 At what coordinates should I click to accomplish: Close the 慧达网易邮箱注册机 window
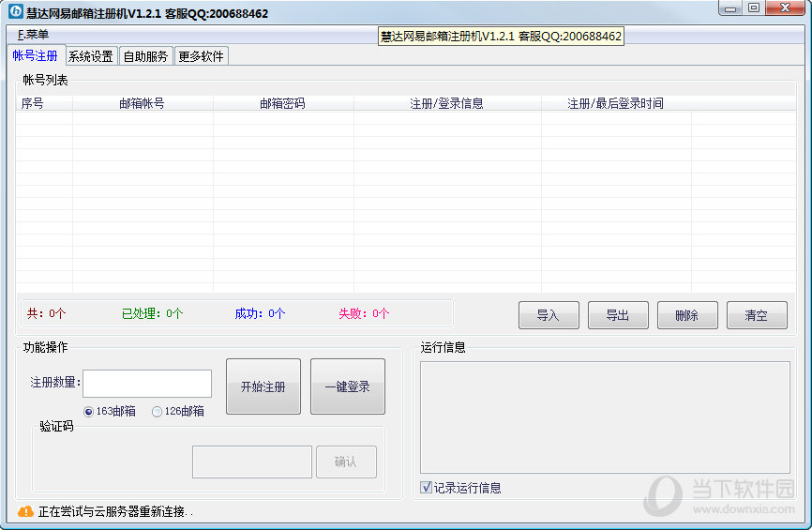pyautogui.click(x=785, y=8)
